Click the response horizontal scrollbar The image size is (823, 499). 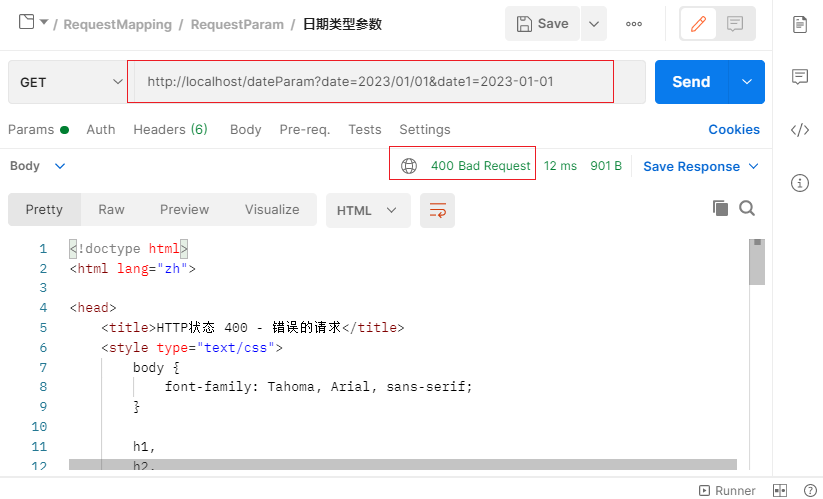(403, 464)
